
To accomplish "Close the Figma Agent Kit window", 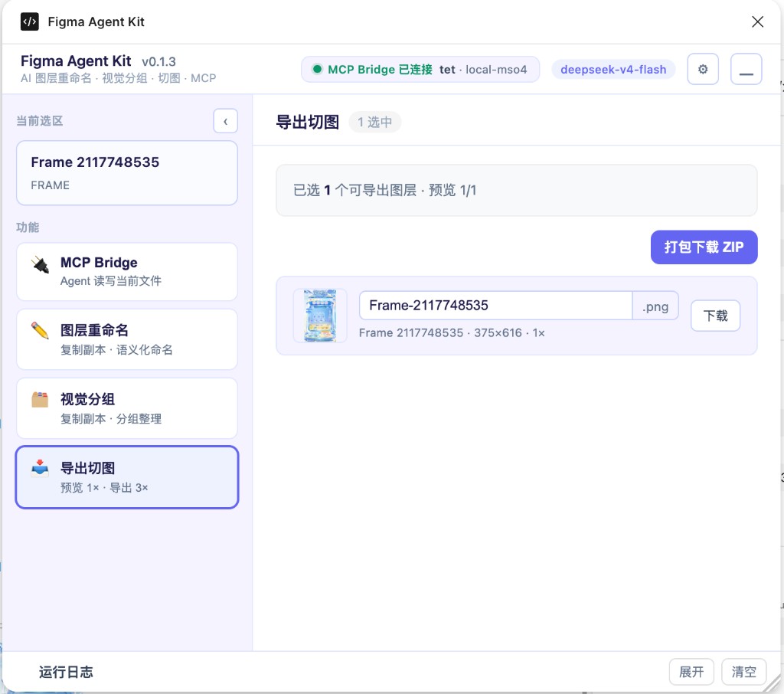I will [x=757, y=21].
